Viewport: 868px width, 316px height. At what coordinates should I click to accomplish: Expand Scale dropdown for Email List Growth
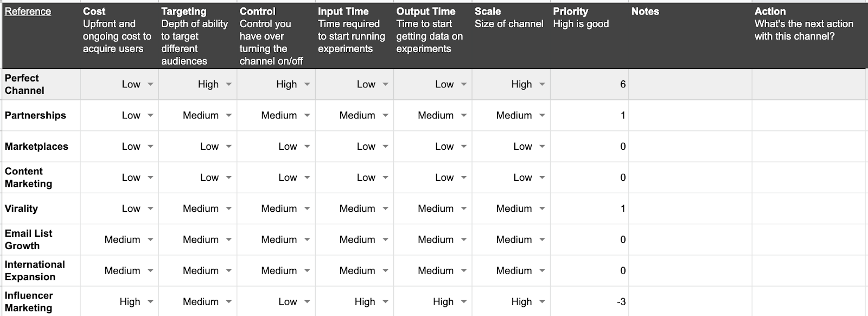[x=542, y=239]
